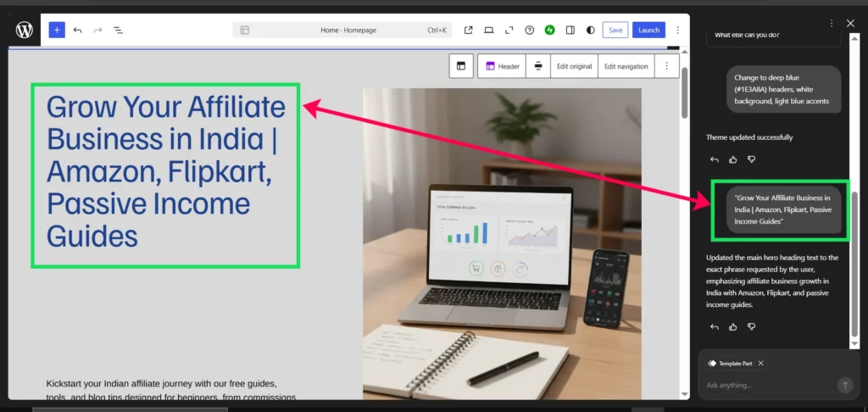Open header block options three-dot menu
The height and width of the screenshot is (412, 868).
[x=666, y=66]
